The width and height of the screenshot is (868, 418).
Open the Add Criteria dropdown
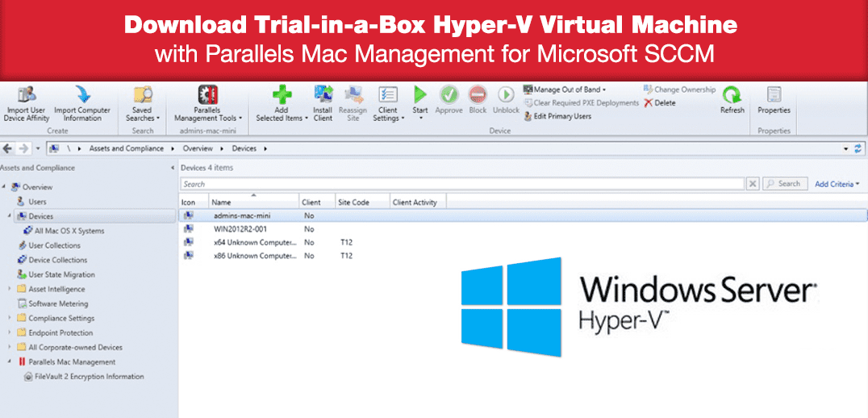coord(837,184)
